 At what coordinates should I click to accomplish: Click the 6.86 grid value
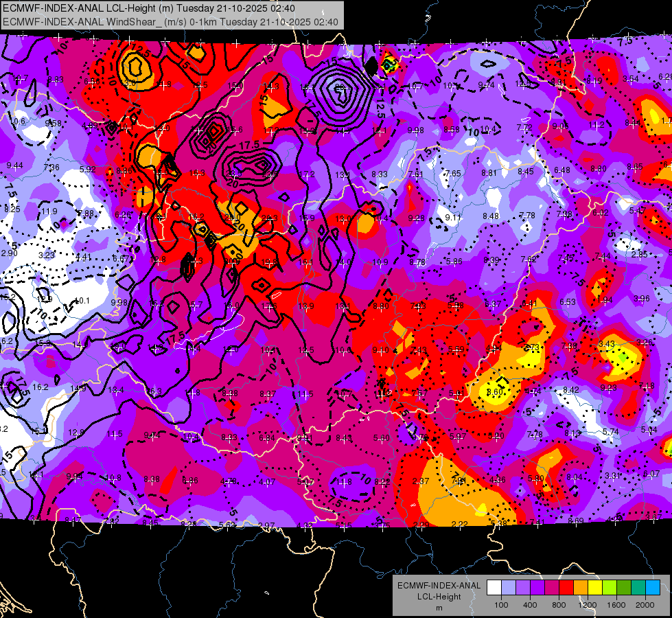[190, 481]
